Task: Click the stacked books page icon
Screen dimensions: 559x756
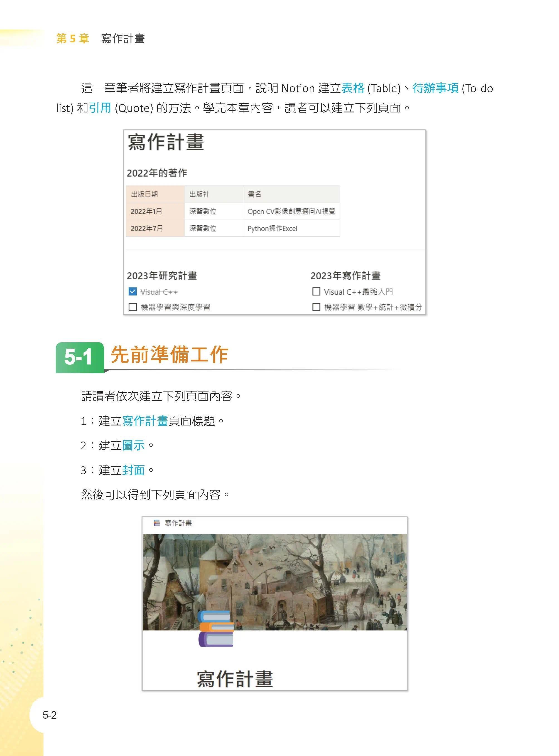Action: pyautogui.click(x=216, y=629)
